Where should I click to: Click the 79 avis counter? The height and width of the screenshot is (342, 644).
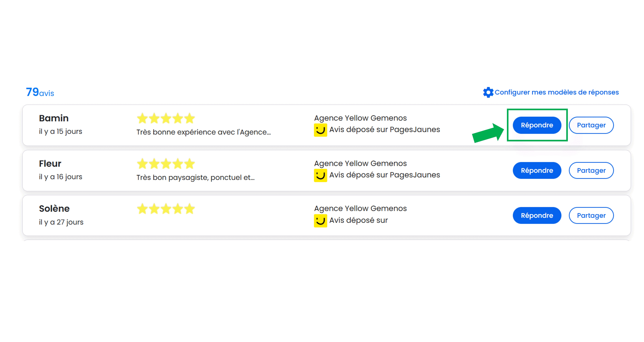[x=40, y=92]
